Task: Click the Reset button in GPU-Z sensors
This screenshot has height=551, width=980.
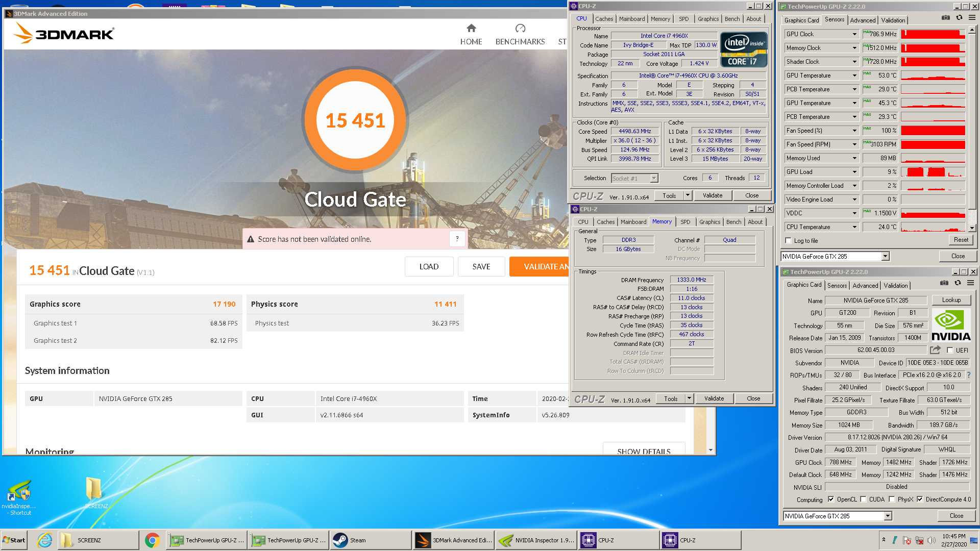Action: 961,240
